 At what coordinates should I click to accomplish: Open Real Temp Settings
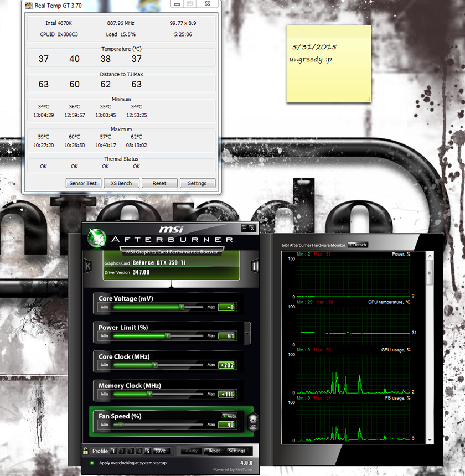coord(197,183)
